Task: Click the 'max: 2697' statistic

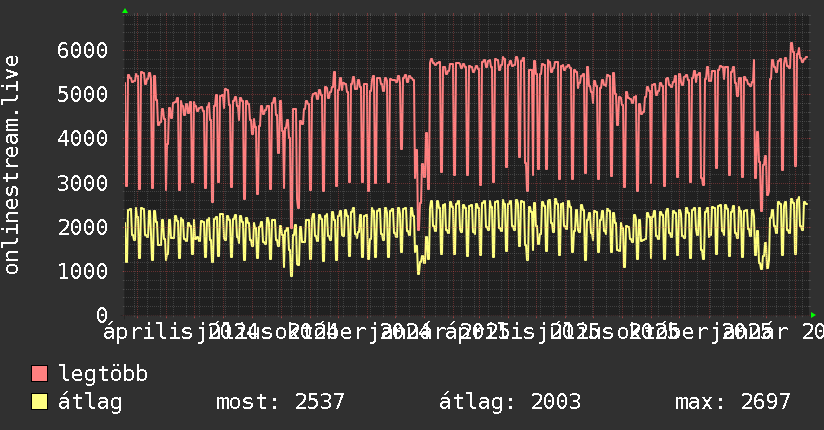Action: [x=733, y=402]
